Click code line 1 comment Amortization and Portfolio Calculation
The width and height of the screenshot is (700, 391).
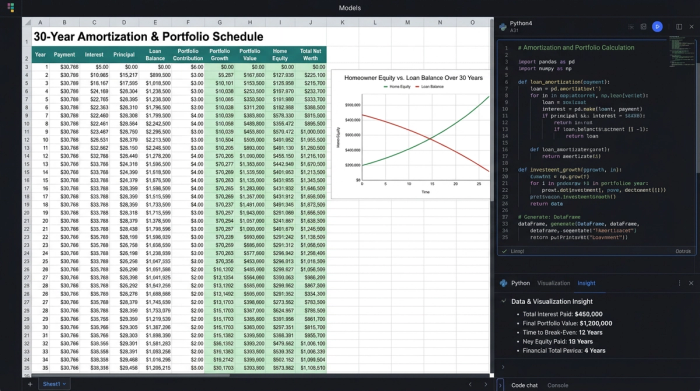tap(576, 48)
